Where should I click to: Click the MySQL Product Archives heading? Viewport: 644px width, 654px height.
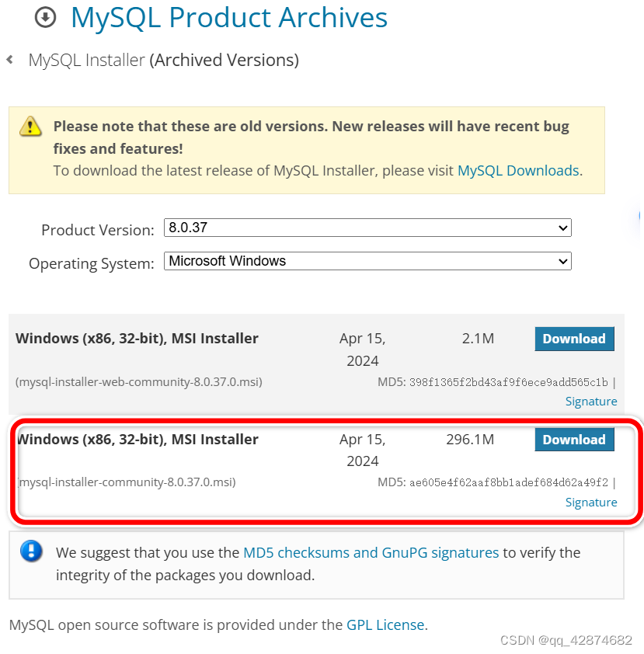pos(228,18)
